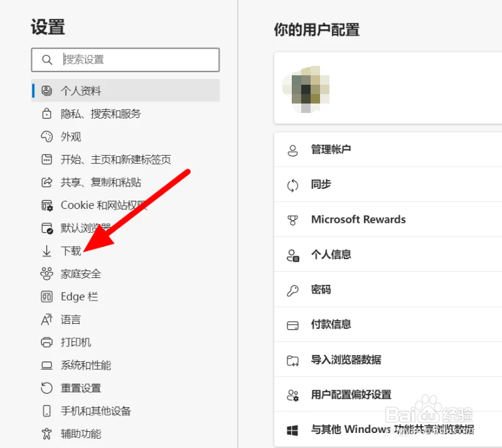The width and height of the screenshot is (502, 448).
Task: Select the 辅助功能 accessibility icon
Action: click(46, 433)
